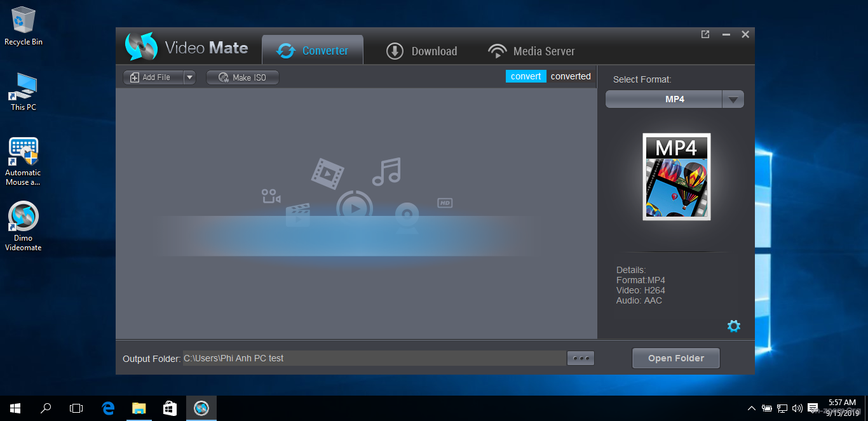868x421 pixels.
Task: Open taskbar Search
Action: click(x=46, y=408)
